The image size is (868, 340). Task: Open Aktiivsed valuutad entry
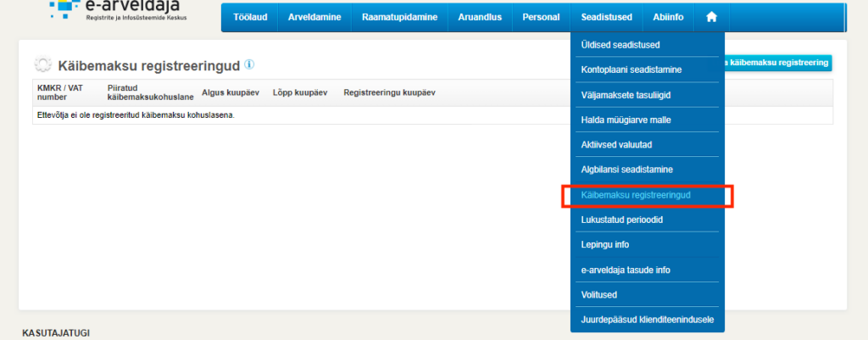tap(616, 145)
